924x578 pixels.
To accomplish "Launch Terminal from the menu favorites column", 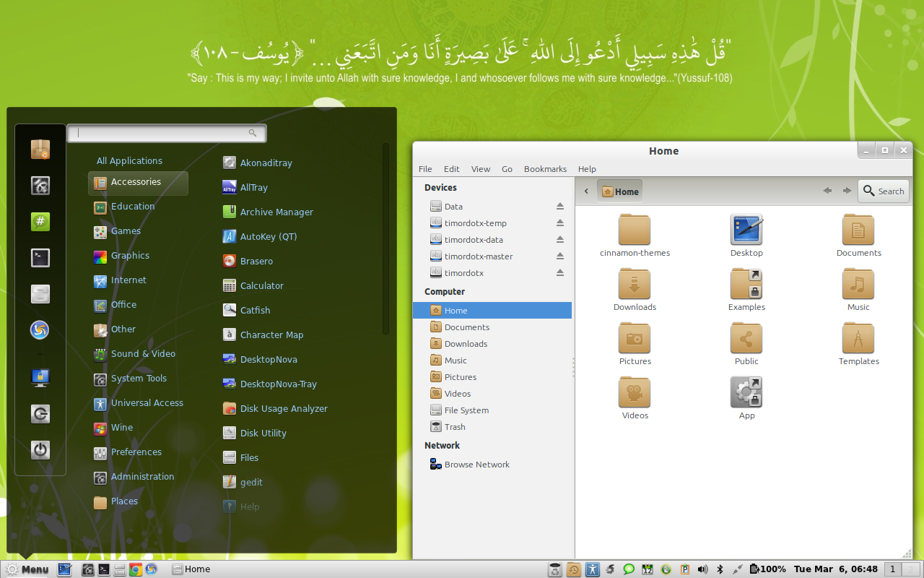I will tap(40, 257).
